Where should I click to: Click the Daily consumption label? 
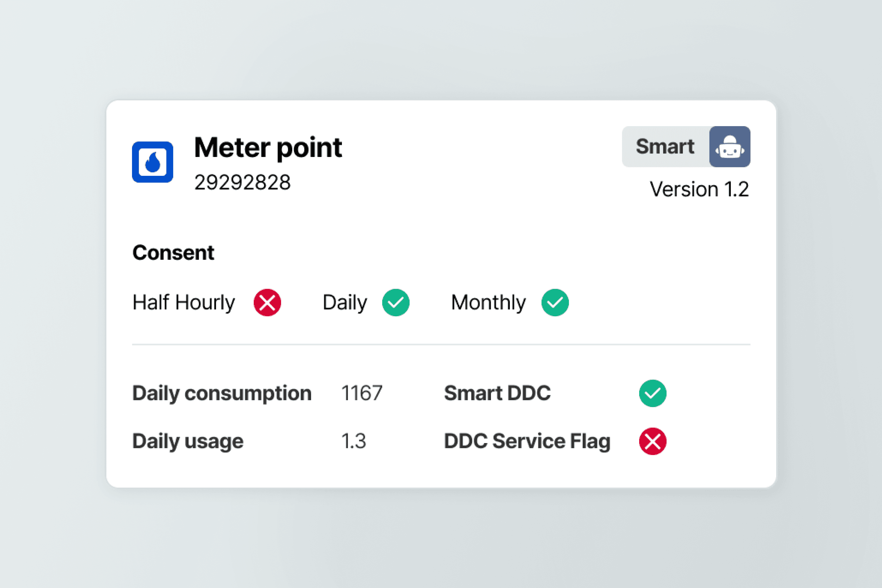(222, 393)
